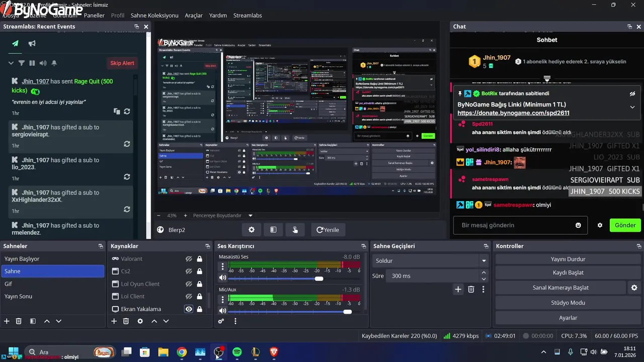Move the selected scene up
This screenshot has width=644, height=362.
click(47, 321)
